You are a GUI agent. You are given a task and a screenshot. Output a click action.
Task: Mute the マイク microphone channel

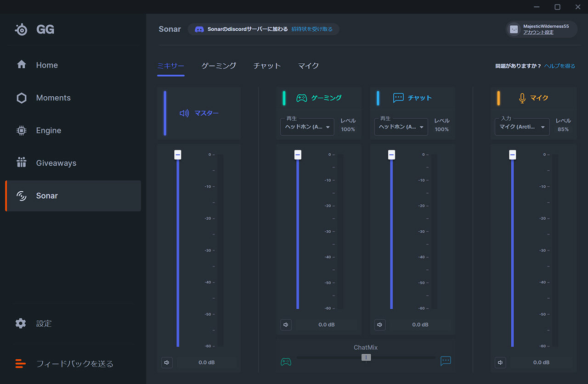(500, 362)
